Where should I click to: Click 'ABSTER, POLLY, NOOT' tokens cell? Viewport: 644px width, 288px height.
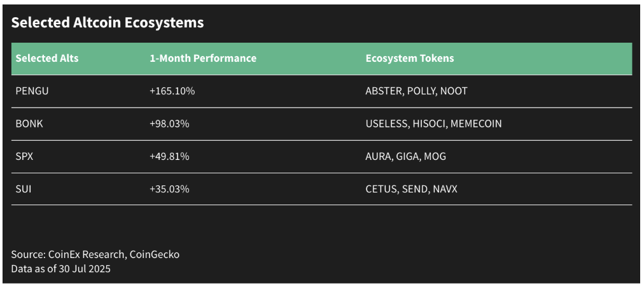pos(416,91)
